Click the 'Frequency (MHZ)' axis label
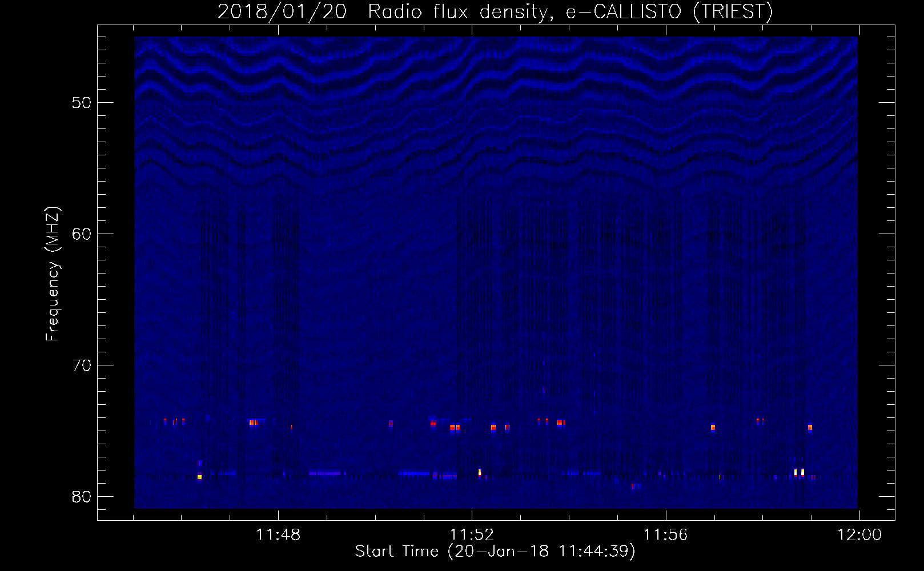This screenshot has width=924, height=571. click(52, 274)
